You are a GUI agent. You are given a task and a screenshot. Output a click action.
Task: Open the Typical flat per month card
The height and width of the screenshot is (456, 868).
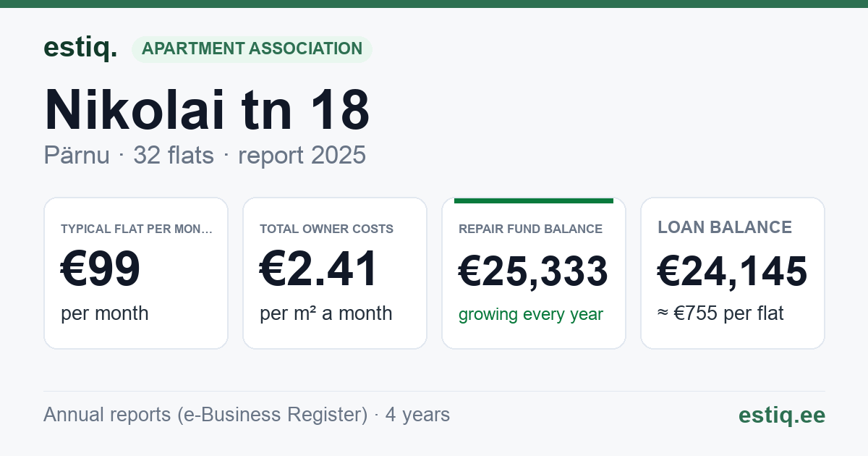136,273
